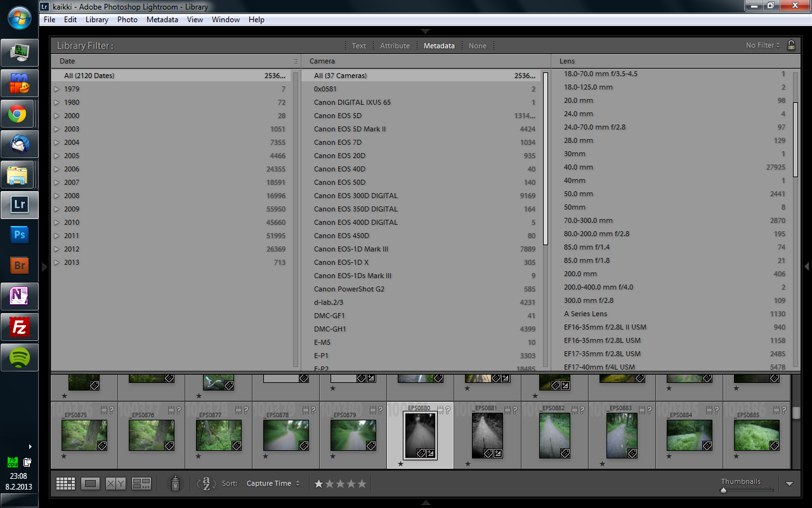Switch the Library Filter to Text
The height and width of the screenshot is (508, 812).
(x=359, y=46)
